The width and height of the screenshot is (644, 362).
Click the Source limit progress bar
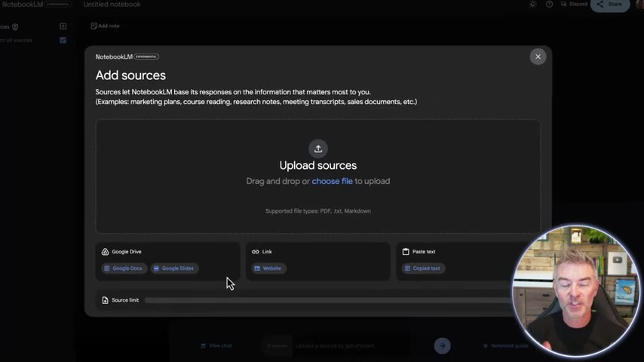329,300
